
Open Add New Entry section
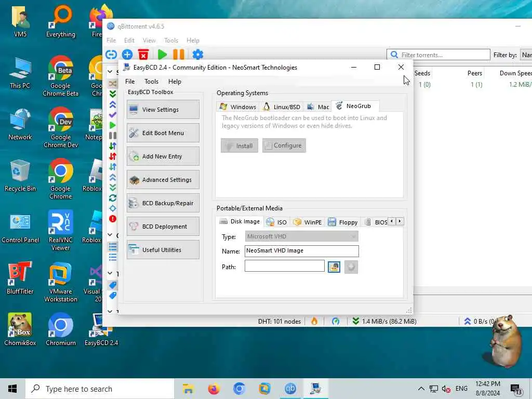coord(163,156)
